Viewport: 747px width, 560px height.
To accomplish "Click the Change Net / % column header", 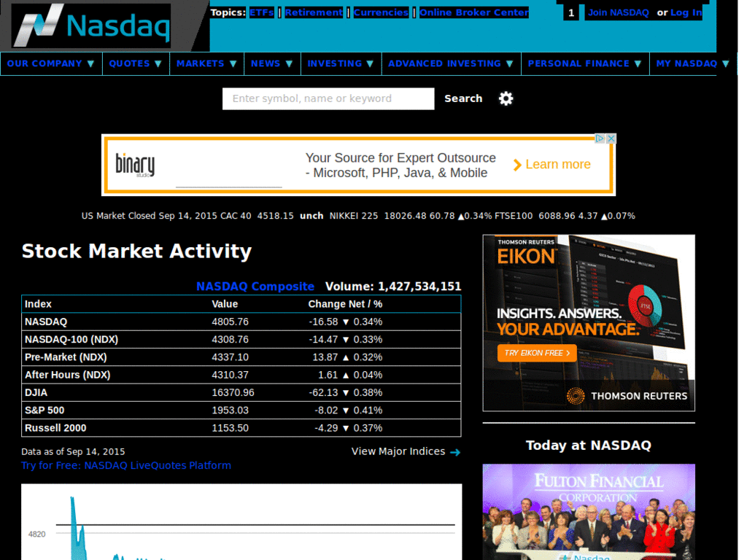I will click(345, 304).
